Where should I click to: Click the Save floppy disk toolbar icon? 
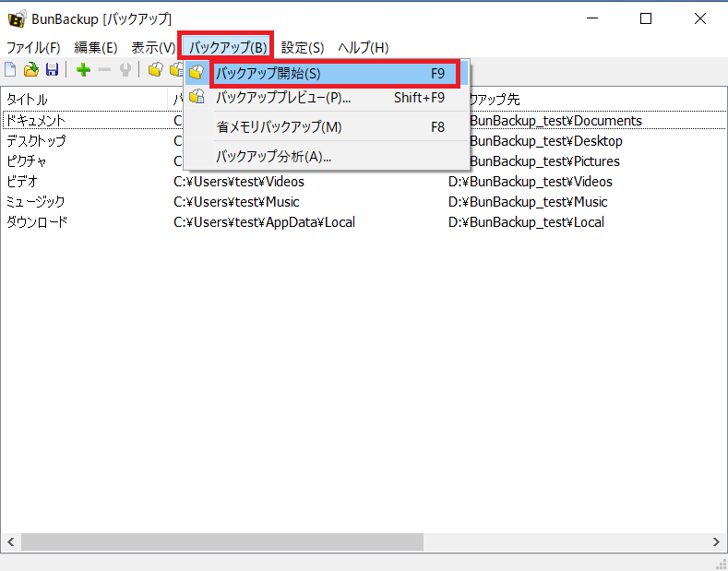point(52,70)
